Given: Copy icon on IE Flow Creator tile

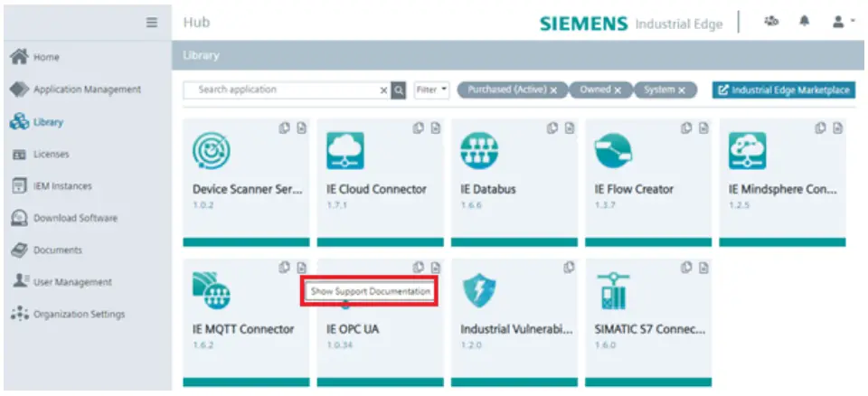Looking at the screenshot, I should pos(686,128).
